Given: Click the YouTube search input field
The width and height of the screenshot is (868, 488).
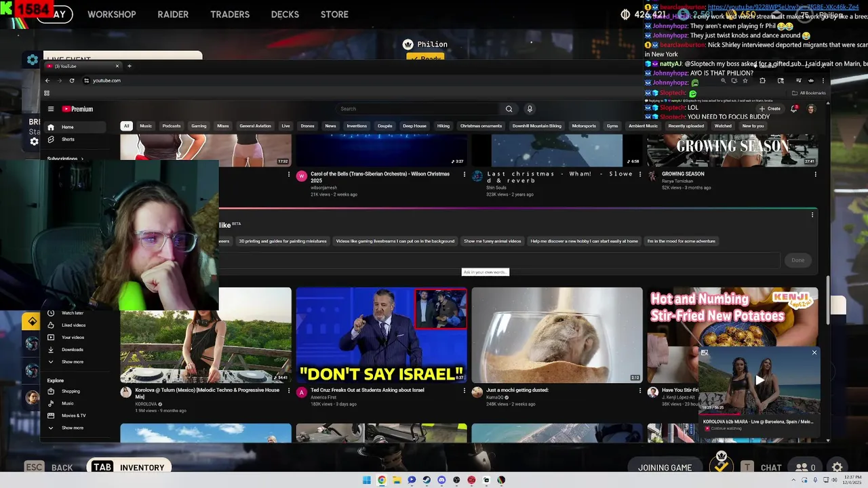Looking at the screenshot, I should coord(419,108).
